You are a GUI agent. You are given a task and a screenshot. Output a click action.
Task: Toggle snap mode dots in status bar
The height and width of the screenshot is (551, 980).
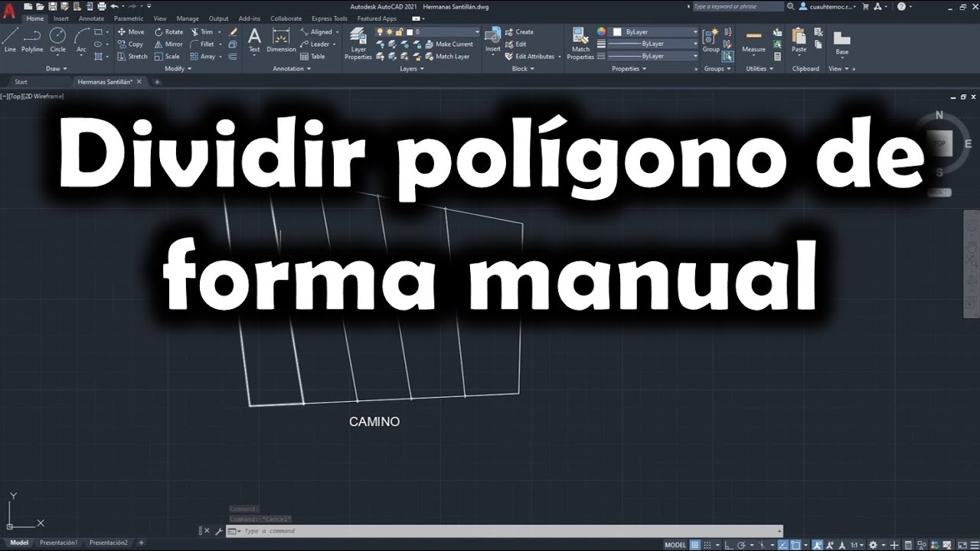(709, 545)
